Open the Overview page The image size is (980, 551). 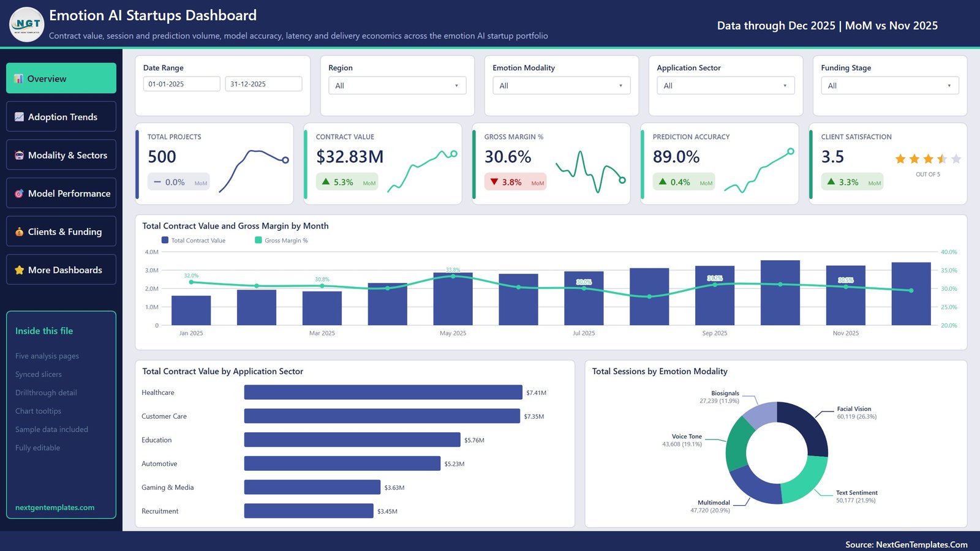point(61,78)
